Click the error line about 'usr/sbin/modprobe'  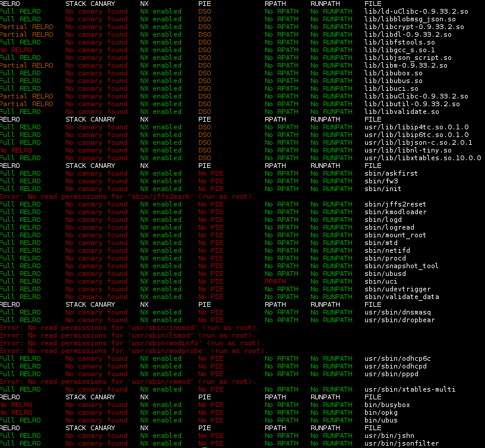point(134,351)
